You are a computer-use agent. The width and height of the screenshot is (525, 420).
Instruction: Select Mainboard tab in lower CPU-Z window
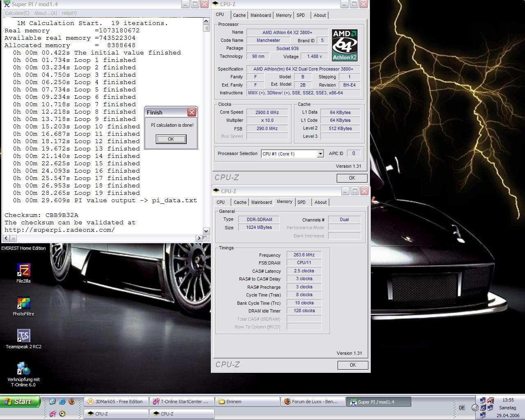[261, 202]
